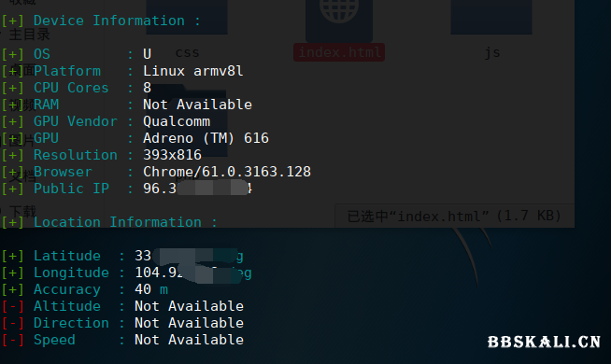Click the Speed Not Available value

click(189, 340)
